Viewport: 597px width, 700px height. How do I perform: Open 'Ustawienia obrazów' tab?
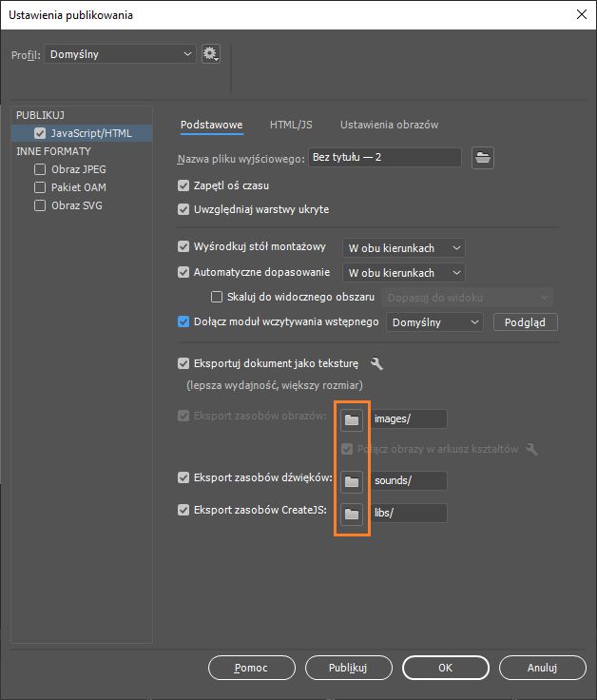(389, 125)
